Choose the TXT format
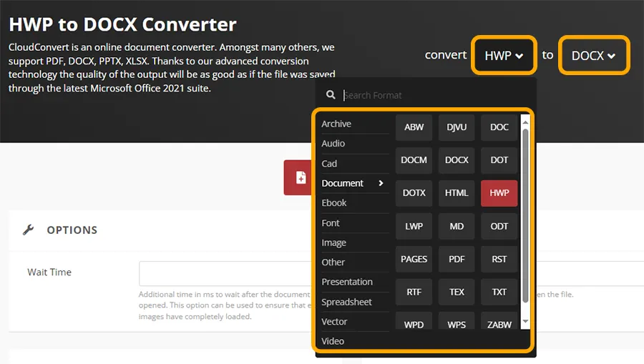 coord(499,292)
